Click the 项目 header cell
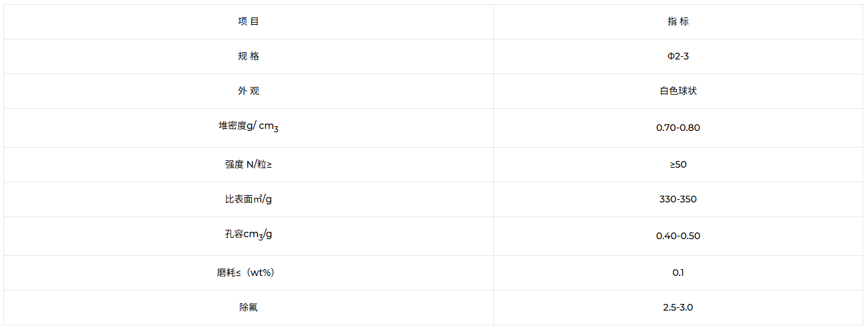Viewport: 868px width, 332px height. coord(249,21)
